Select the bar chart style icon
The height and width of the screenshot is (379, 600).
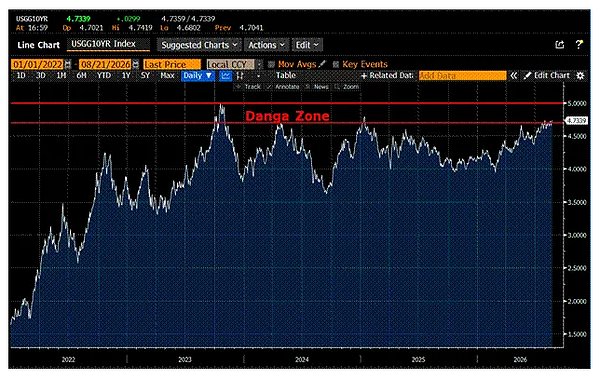pyautogui.click(x=240, y=76)
